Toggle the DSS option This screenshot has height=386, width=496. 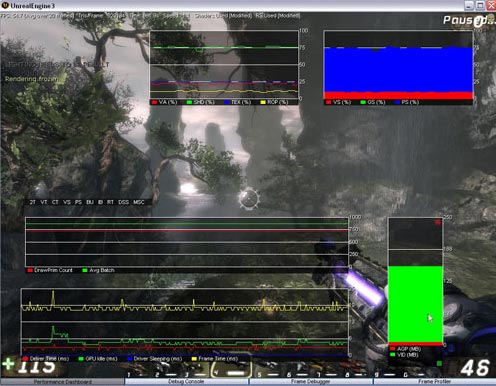click(123, 202)
